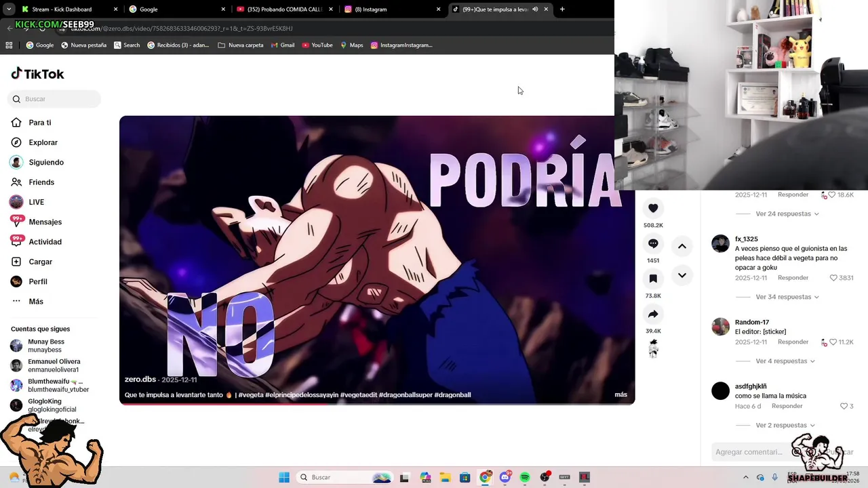Switch to Stream - Kick Dashboard tab
This screenshot has width=868, height=488.
70,9
